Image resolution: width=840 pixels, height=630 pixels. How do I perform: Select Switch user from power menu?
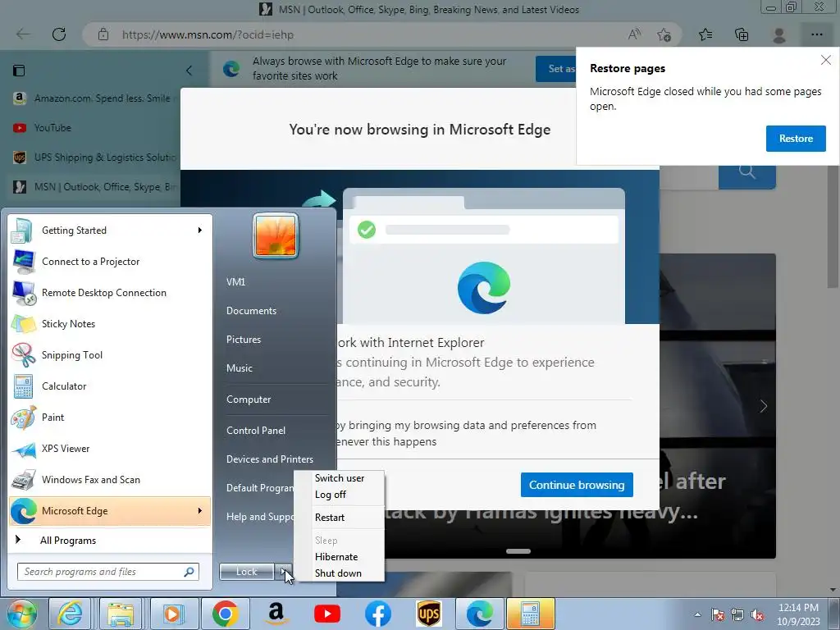tap(340, 478)
